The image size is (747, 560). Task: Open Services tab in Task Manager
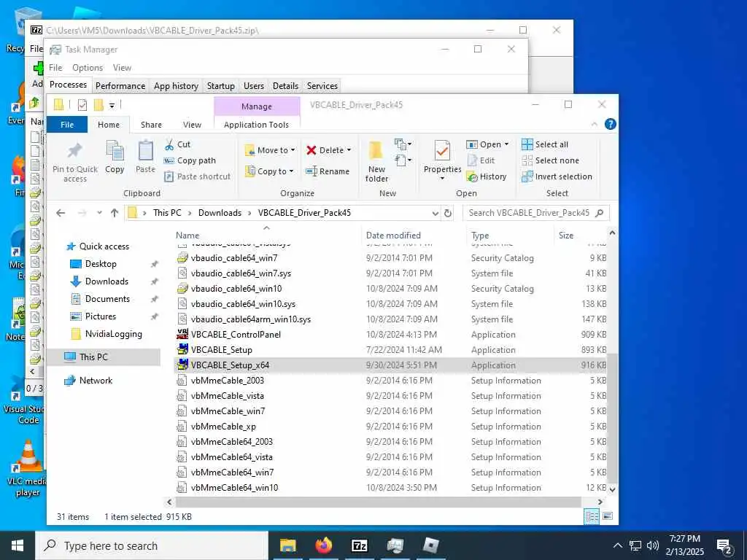322,86
